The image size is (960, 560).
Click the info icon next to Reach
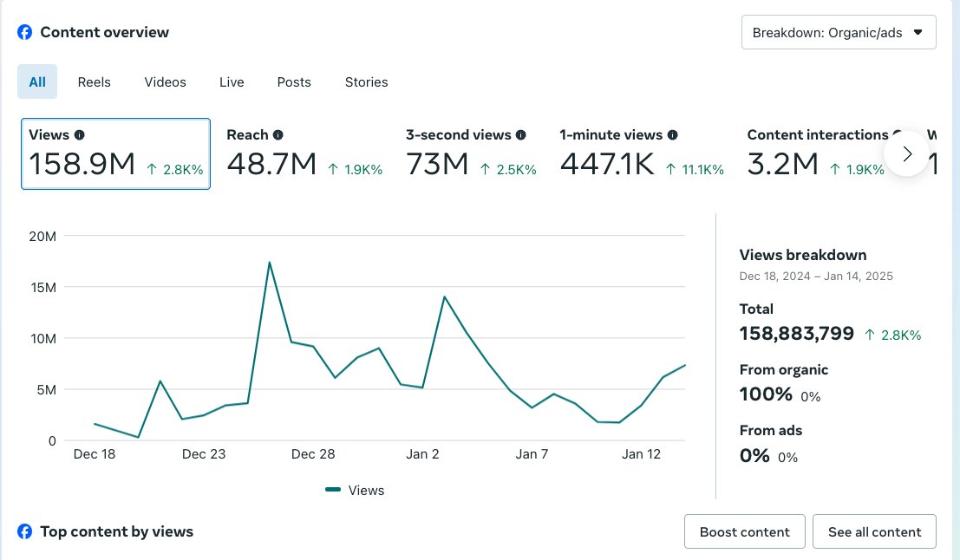click(278, 134)
